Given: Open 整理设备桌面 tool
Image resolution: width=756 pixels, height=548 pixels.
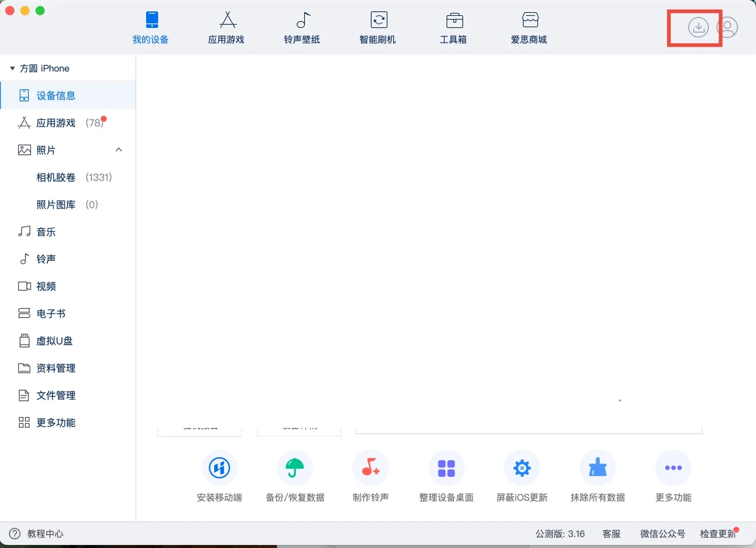Looking at the screenshot, I should [x=446, y=468].
